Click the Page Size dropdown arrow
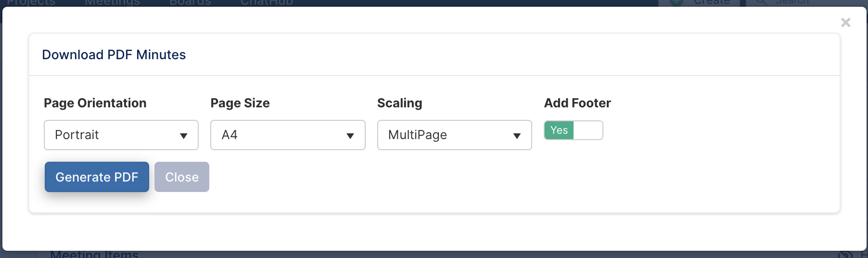This screenshot has height=258, width=868. (x=350, y=136)
